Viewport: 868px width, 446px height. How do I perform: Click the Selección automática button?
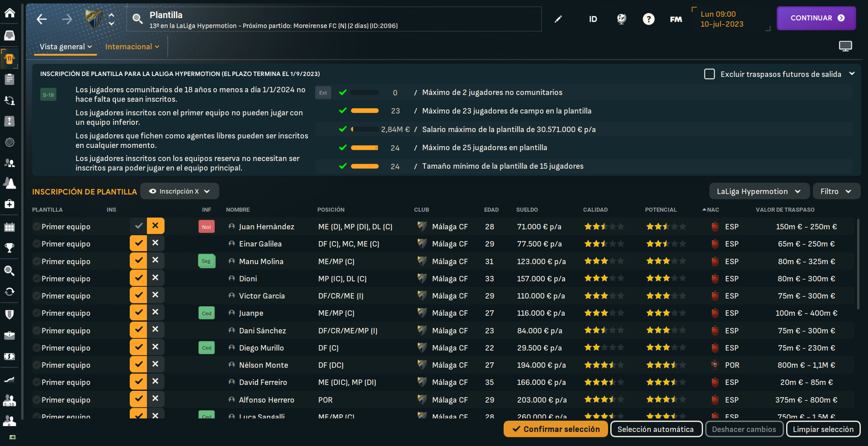[656, 429]
